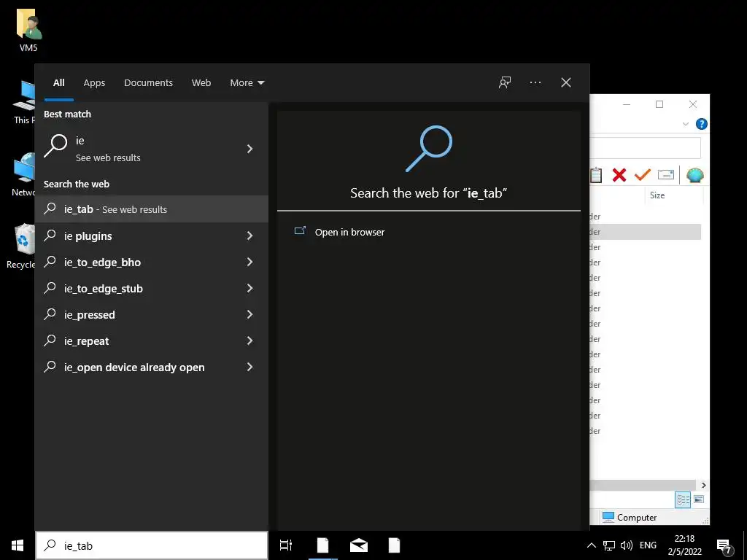Viewport: 747px width, 560px height.
Task: Open the last document icon on taskbar
Action: 394,545
